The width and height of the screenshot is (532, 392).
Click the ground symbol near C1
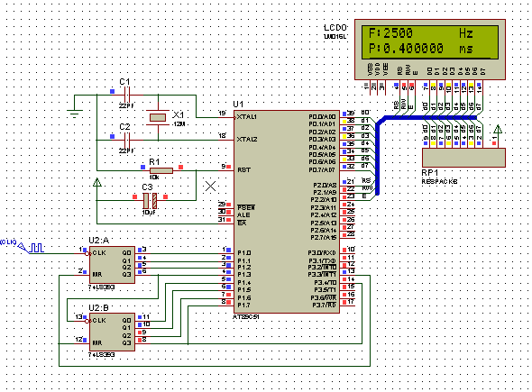coord(74,114)
